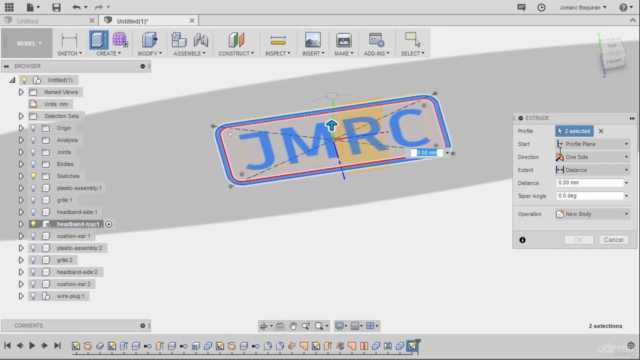The height and width of the screenshot is (360, 640).
Task: Toggle visibility of cushion-ear:1
Action: (x=33, y=236)
